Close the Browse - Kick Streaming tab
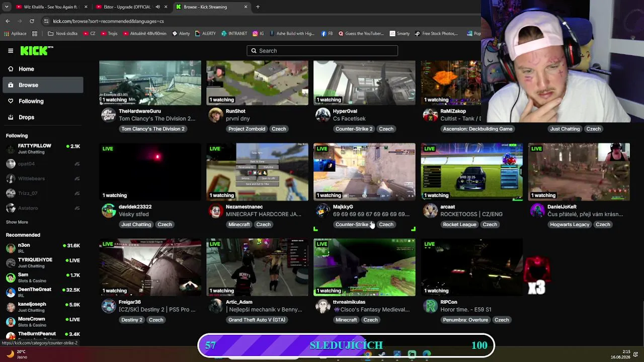The image size is (644, 362). click(x=246, y=7)
